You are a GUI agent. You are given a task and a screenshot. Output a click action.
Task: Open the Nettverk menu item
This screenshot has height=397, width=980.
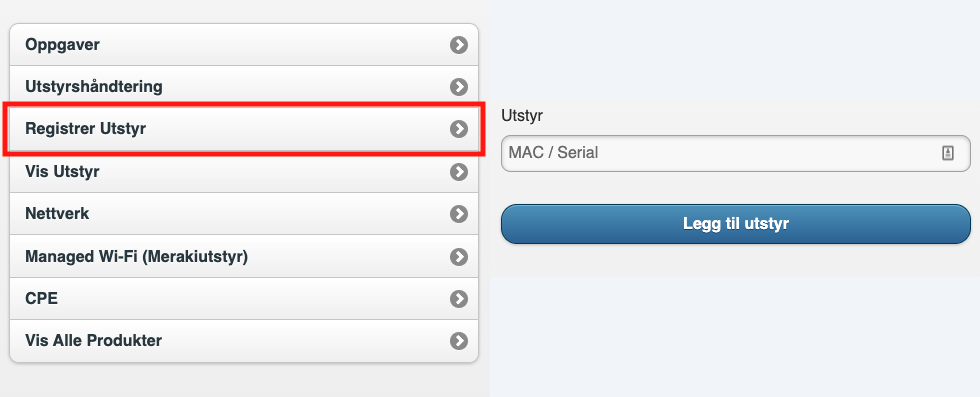point(244,214)
